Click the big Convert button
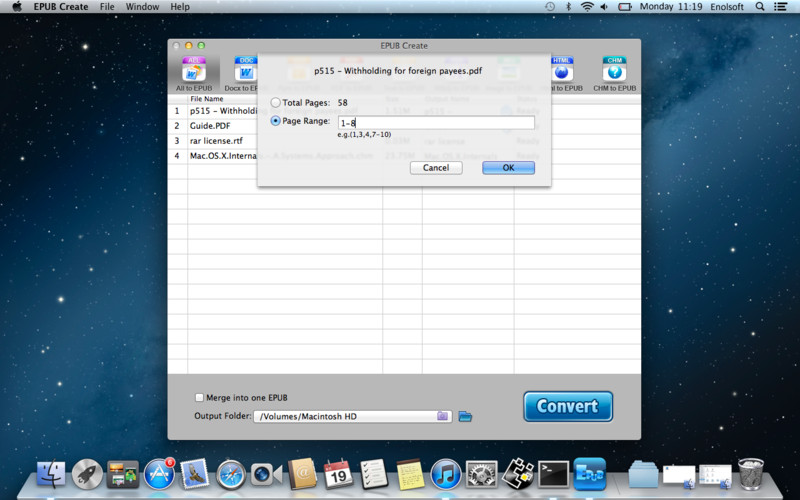This screenshot has height=500, width=800. 567,406
